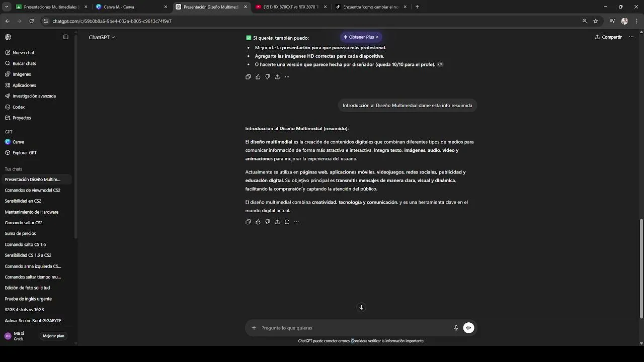
Task: Dismiss Obtener Plus banner
Action: 377,37
